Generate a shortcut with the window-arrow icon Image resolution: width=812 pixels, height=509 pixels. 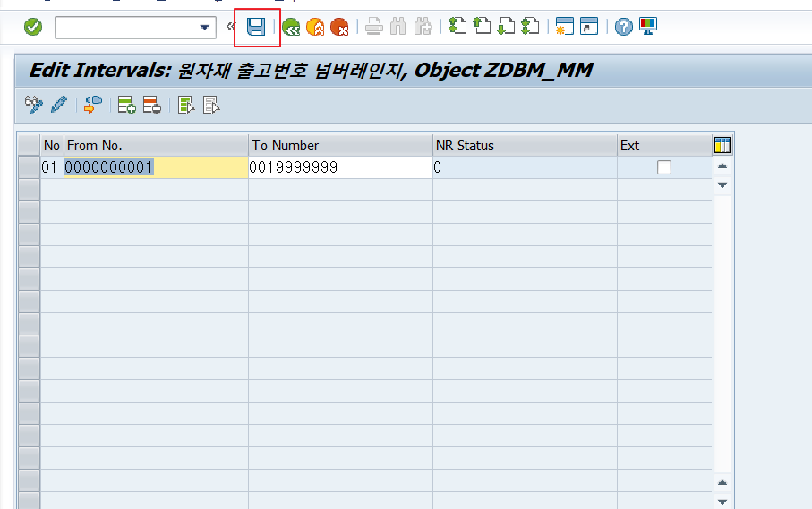click(x=589, y=26)
